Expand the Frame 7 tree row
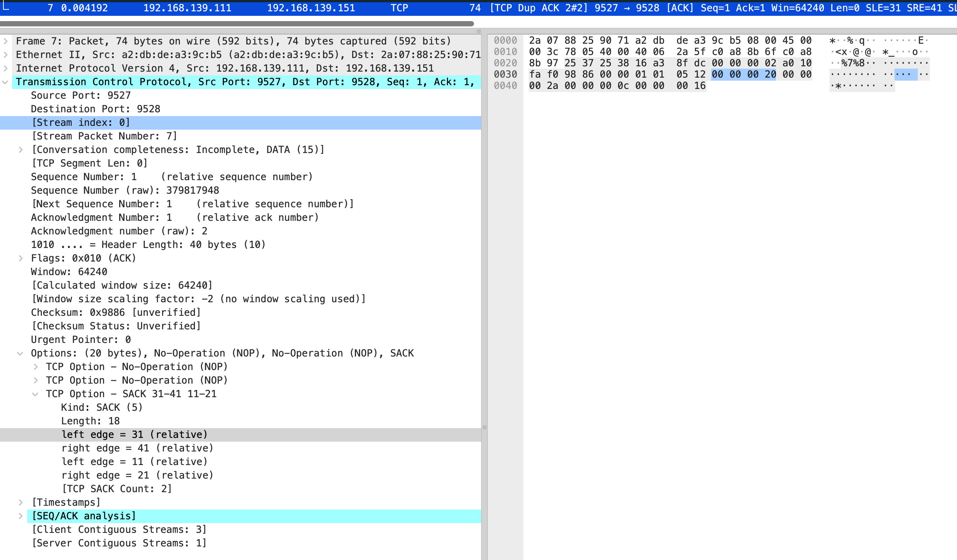The image size is (957, 560). (x=6, y=41)
